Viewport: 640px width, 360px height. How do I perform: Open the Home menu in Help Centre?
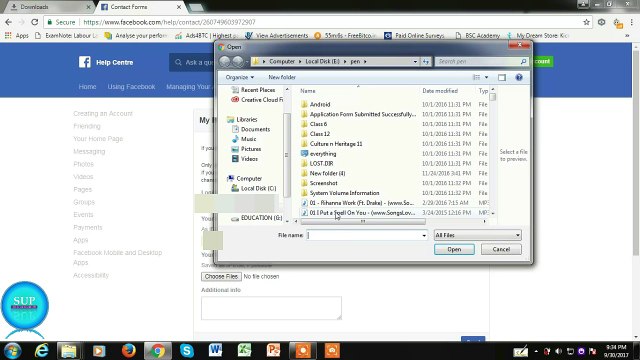[x=87, y=87]
